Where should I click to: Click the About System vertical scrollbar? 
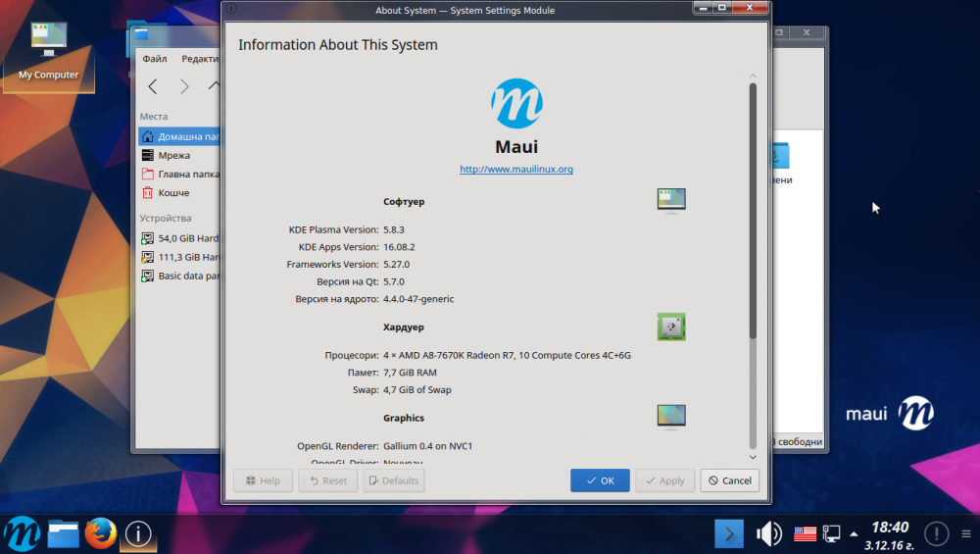(753, 211)
